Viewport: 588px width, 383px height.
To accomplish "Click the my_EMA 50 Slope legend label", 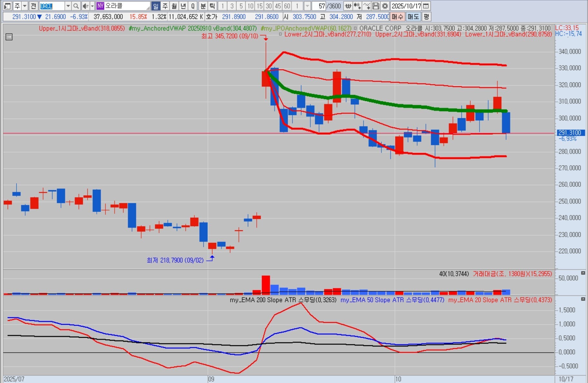I will click(x=392, y=300).
